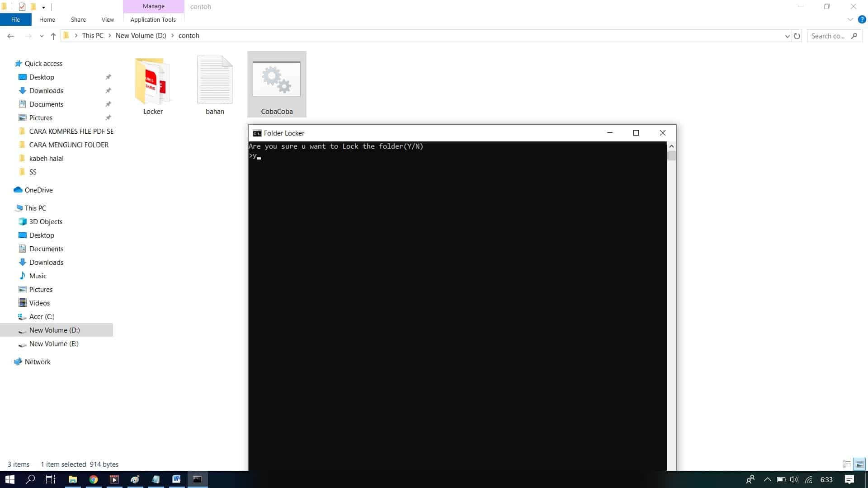Go up one folder level
The image size is (868, 488).
pos(53,36)
